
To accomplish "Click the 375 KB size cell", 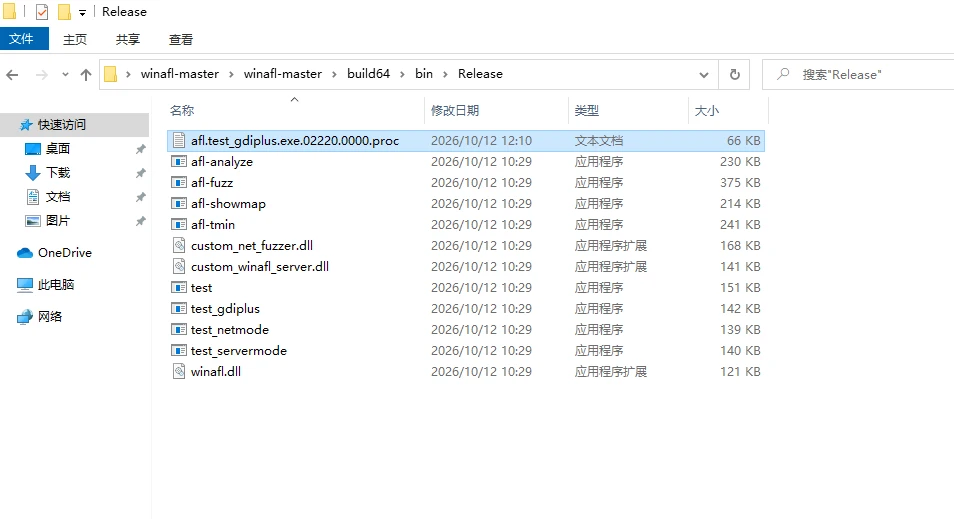I will [x=740, y=183].
